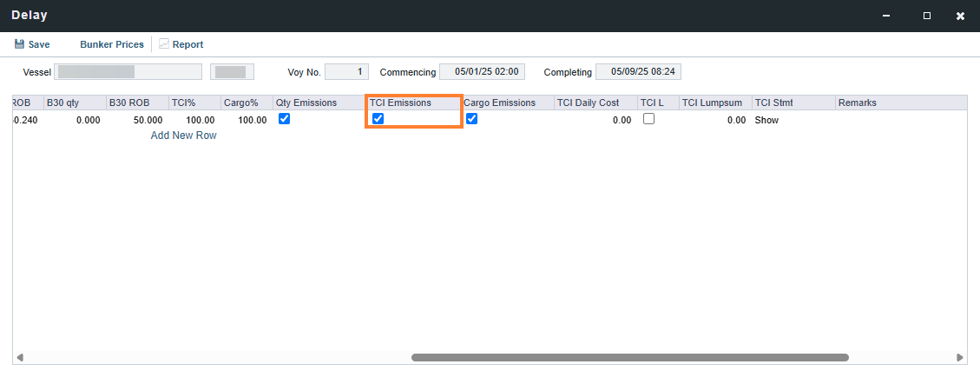Open Bunker Prices from toolbar
Screen dimensions: 980x371
[x=112, y=44]
